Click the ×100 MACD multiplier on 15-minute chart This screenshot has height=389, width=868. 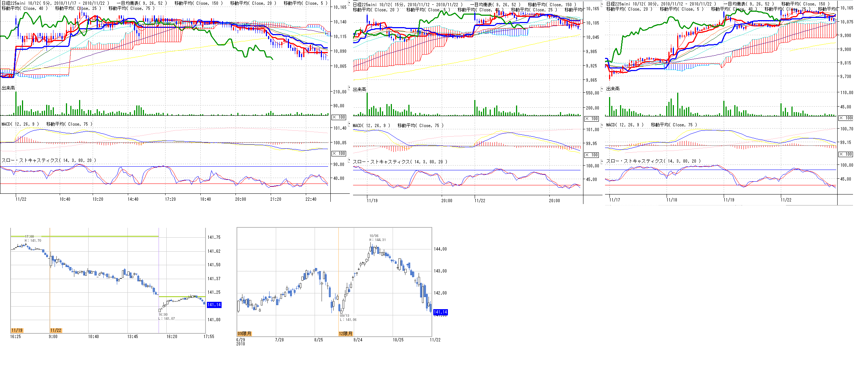[x=591, y=155]
